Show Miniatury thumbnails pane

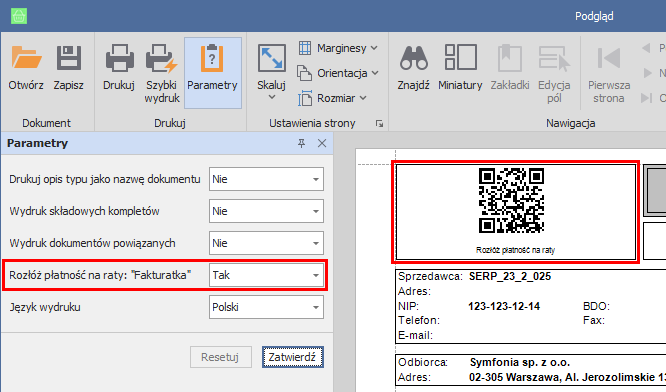[x=460, y=68]
